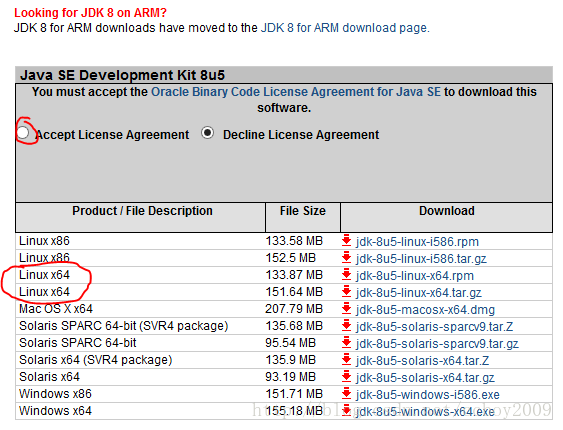563x430 pixels.
Task: Click download arrow icon for windows-i586.exe
Action: [x=346, y=394]
